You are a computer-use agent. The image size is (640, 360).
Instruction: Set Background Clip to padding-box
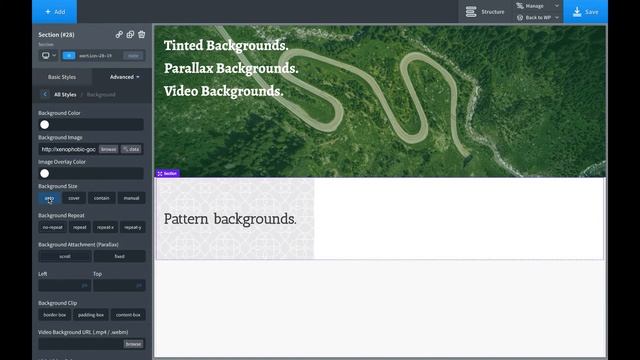91,315
